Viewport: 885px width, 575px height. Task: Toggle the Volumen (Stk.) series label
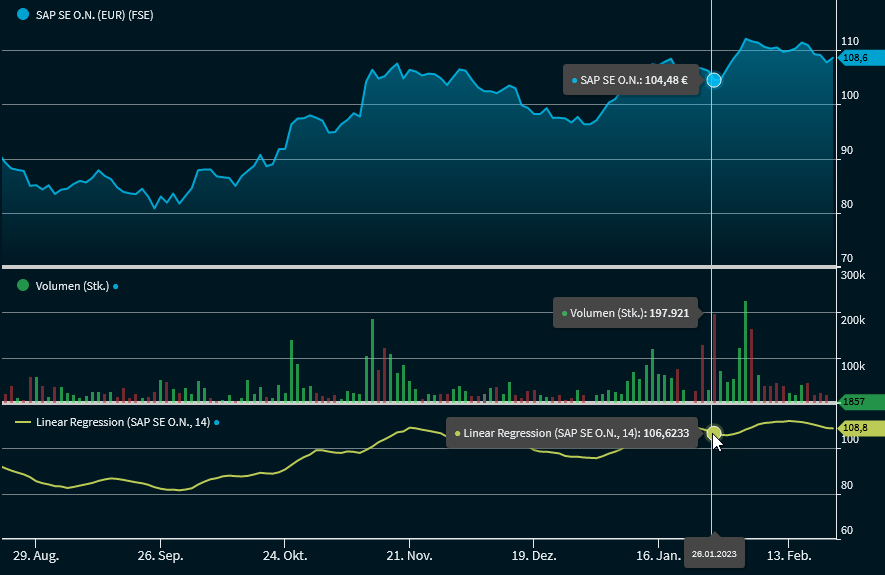tap(71, 286)
